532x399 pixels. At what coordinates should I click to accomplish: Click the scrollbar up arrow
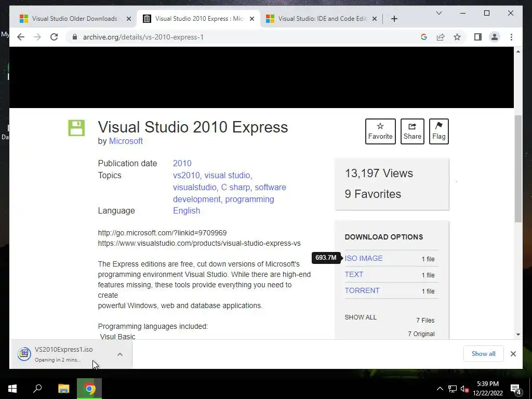(518, 51)
